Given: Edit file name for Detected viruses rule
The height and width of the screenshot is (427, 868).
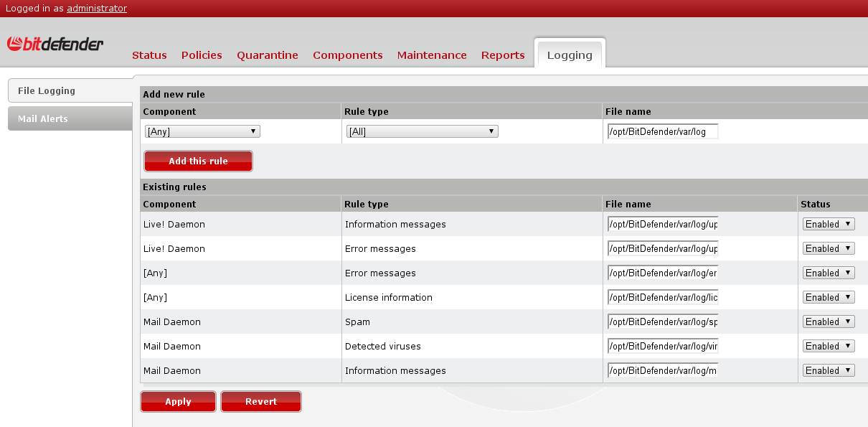Looking at the screenshot, I should (662, 346).
